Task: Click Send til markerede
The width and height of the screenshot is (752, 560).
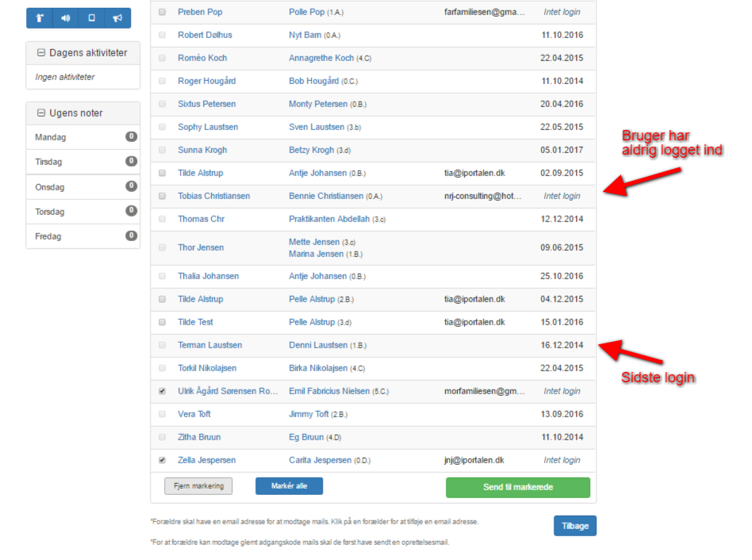Action: point(518,487)
